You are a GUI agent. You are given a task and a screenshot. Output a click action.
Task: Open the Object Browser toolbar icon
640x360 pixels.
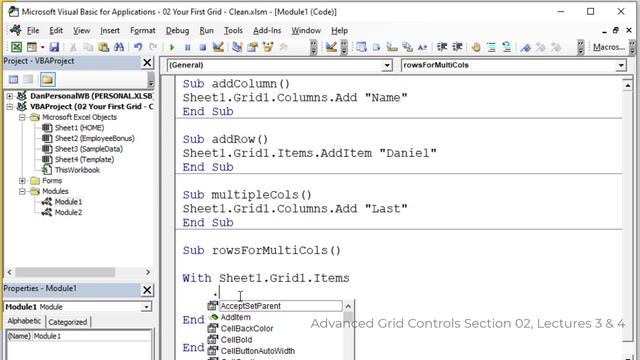click(x=268, y=47)
